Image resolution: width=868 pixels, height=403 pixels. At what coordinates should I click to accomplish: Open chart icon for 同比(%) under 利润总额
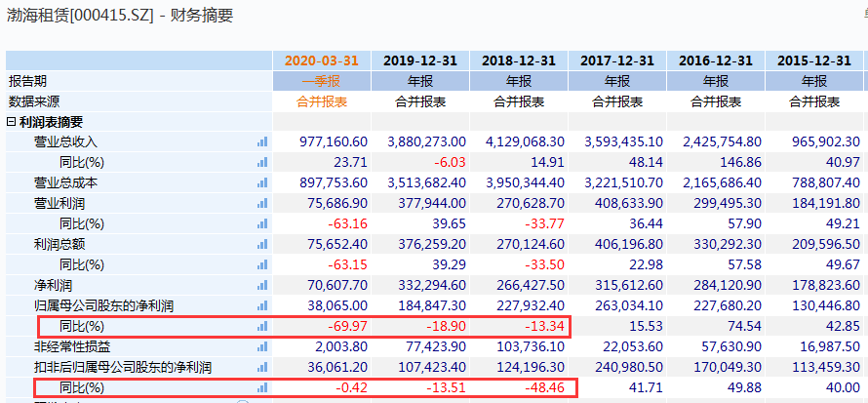pos(262,264)
